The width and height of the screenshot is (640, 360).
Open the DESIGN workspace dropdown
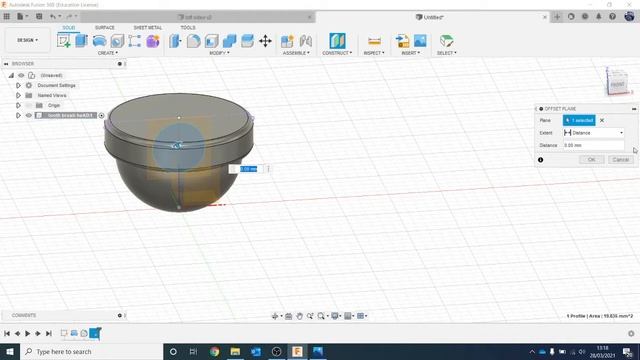27,40
